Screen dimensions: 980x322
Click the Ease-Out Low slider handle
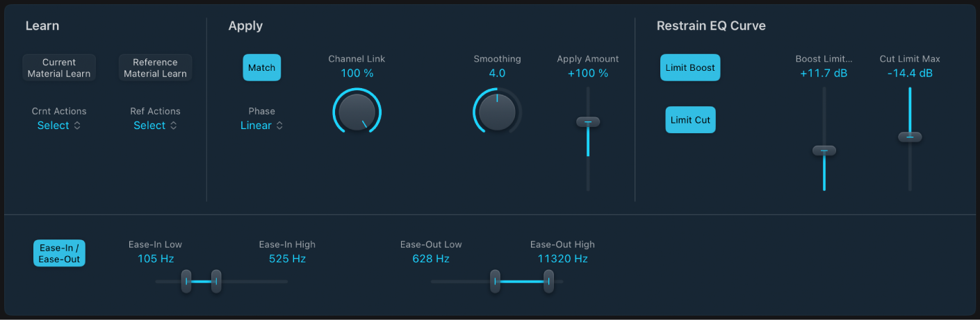(495, 281)
